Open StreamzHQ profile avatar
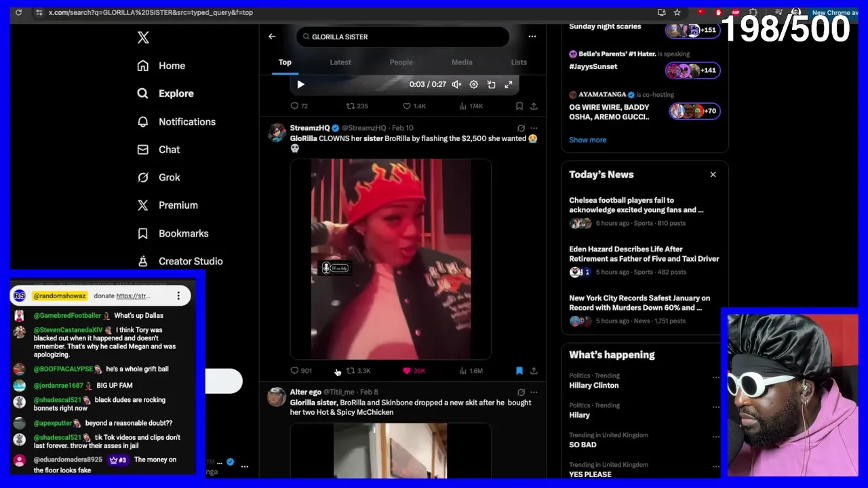Screen dimensions: 868x488 coord(277,132)
